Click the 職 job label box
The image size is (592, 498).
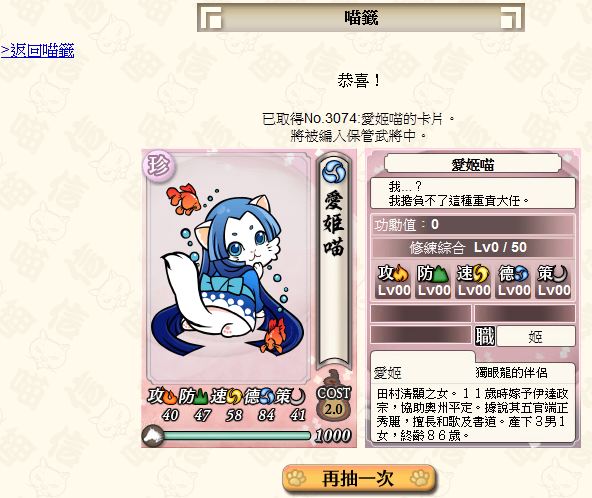coord(485,336)
